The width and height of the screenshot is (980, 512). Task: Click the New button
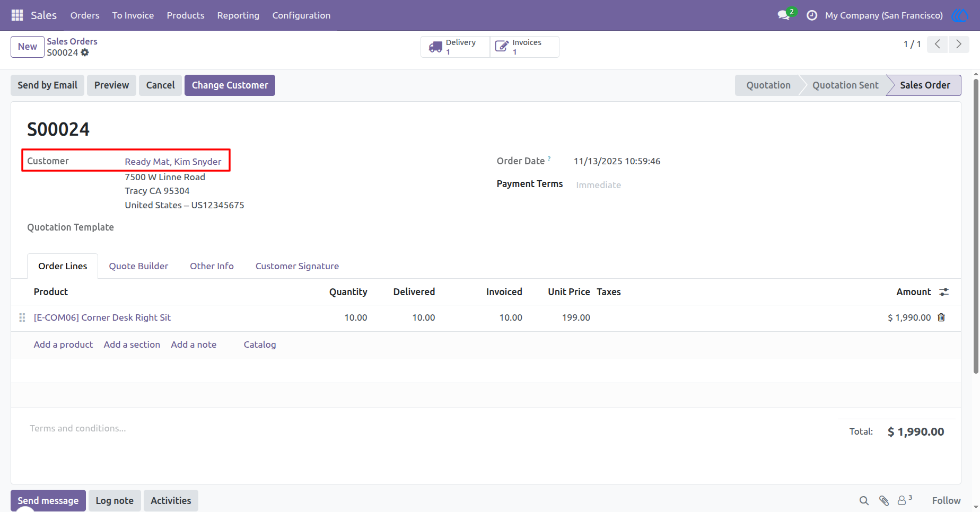tap(28, 47)
